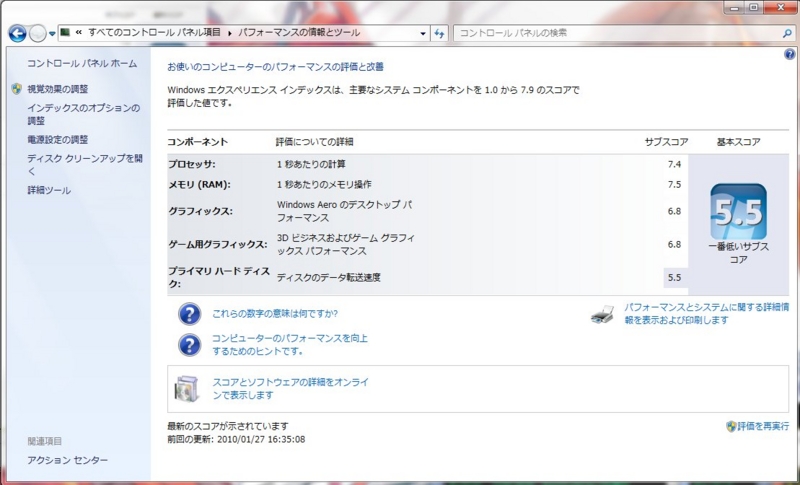Open コンピューターのパフォーマンスを向上するためのヒント link

pyautogui.click(x=290, y=345)
